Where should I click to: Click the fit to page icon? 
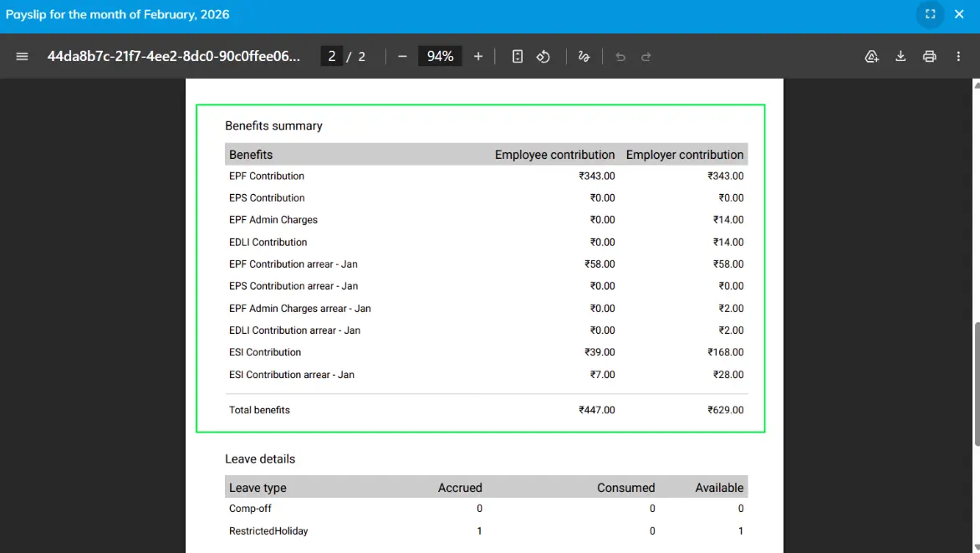[x=518, y=56]
